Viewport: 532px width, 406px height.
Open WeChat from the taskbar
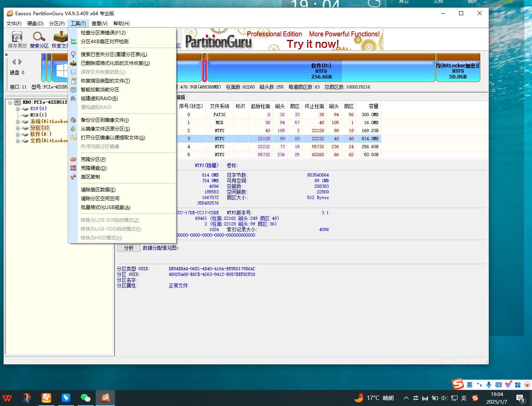tap(86, 398)
